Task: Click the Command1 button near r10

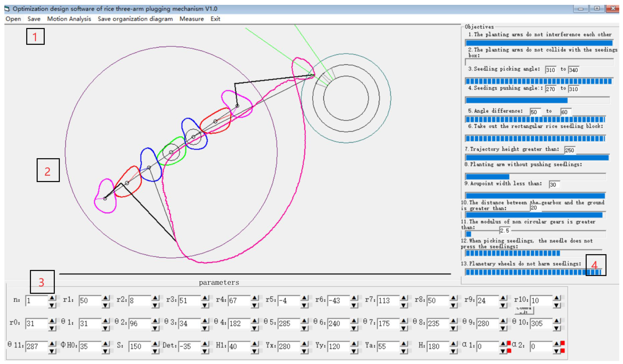Action: (x=524, y=310)
